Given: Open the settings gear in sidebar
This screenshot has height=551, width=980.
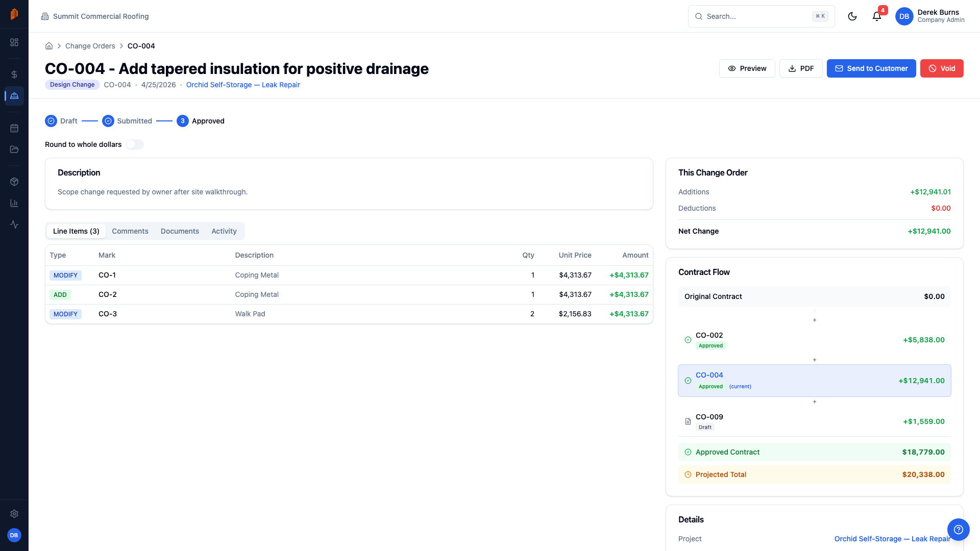Looking at the screenshot, I should (14, 514).
